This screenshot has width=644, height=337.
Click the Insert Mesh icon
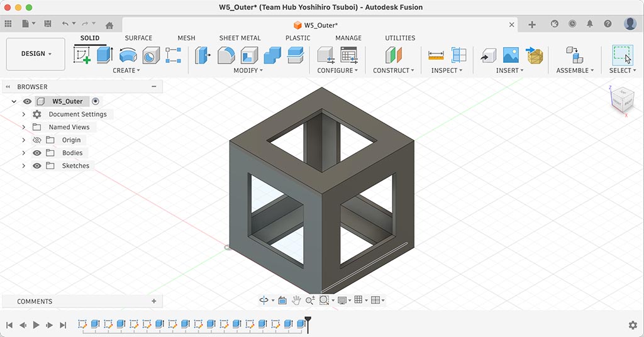[535, 55]
